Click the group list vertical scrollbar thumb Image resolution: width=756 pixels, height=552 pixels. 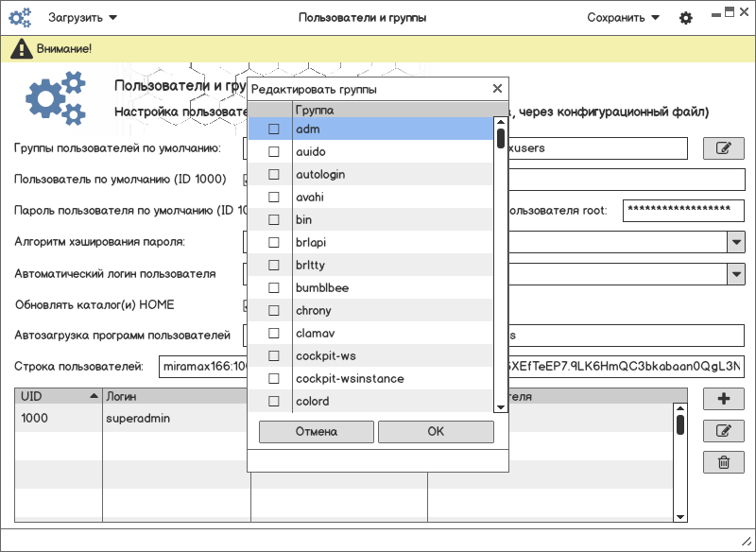[x=501, y=138]
